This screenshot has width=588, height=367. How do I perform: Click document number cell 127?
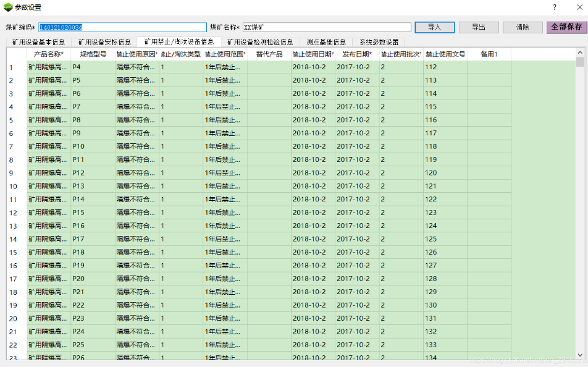tap(445, 265)
